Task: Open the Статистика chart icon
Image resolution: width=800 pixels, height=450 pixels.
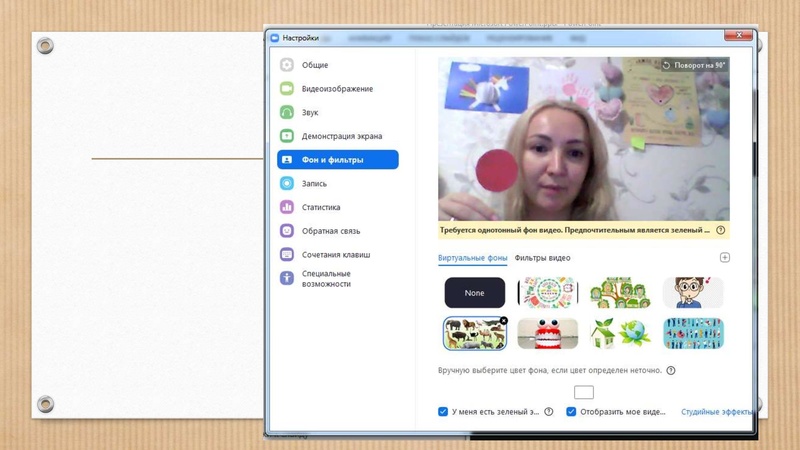Action: 287,208
